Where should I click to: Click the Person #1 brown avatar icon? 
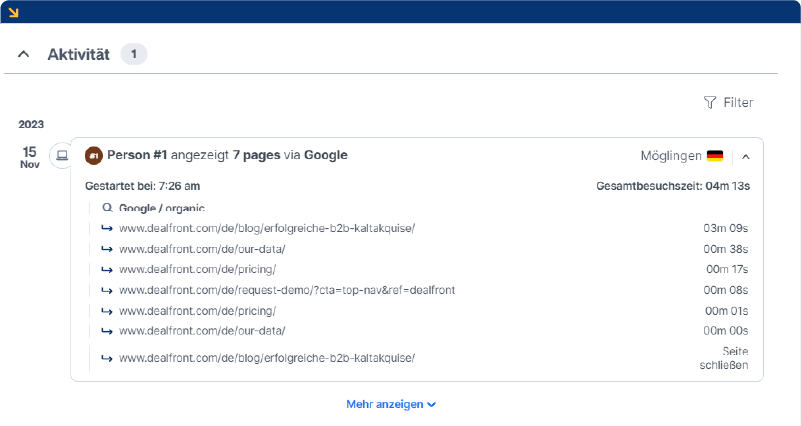coord(94,156)
